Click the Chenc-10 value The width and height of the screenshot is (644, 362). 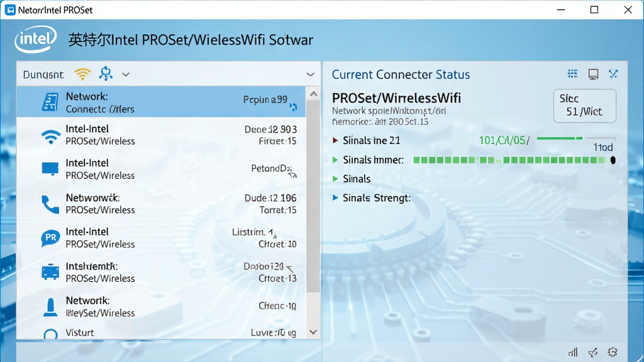(x=277, y=306)
